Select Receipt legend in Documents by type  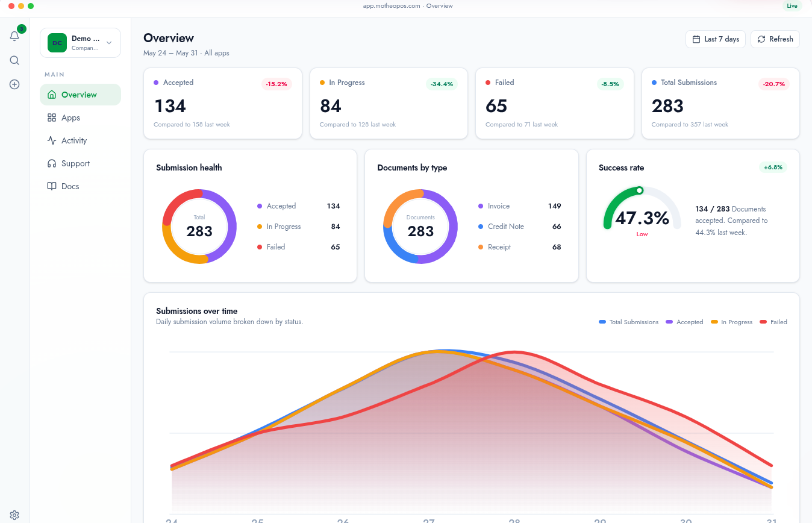pos(520,247)
